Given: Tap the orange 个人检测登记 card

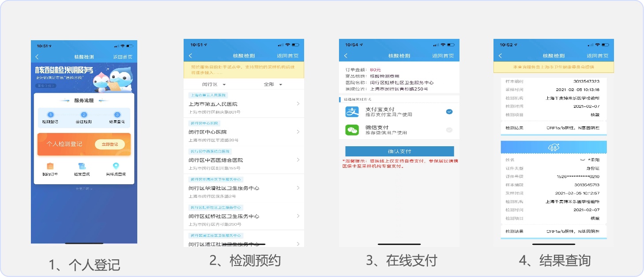Looking at the screenshot, I should (x=84, y=144).
